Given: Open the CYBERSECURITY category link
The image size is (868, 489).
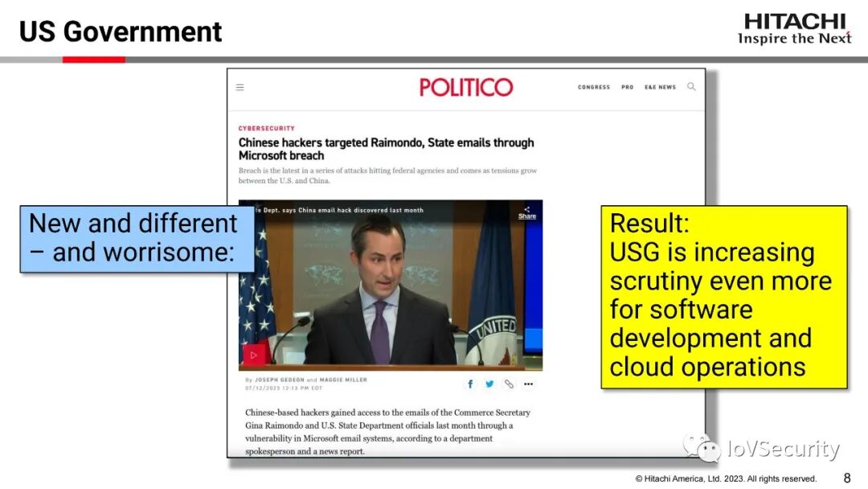Looking at the screenshot, I should coord(266,128).
